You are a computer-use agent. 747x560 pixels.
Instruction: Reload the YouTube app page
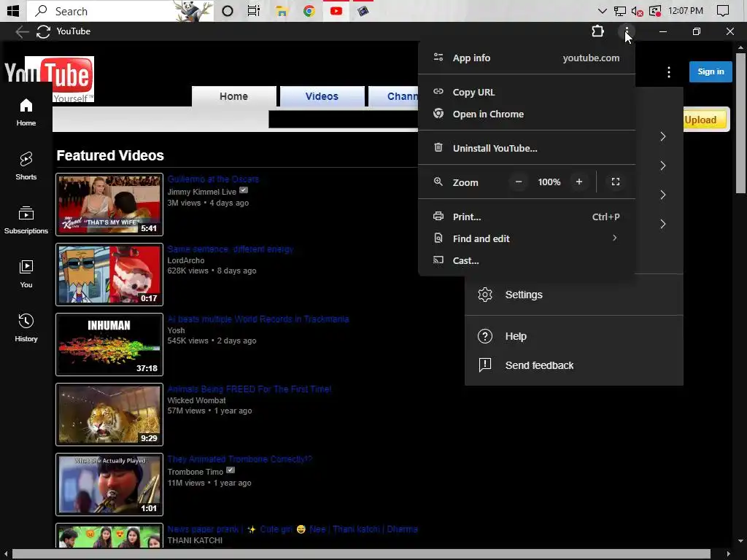pos(43,31)
